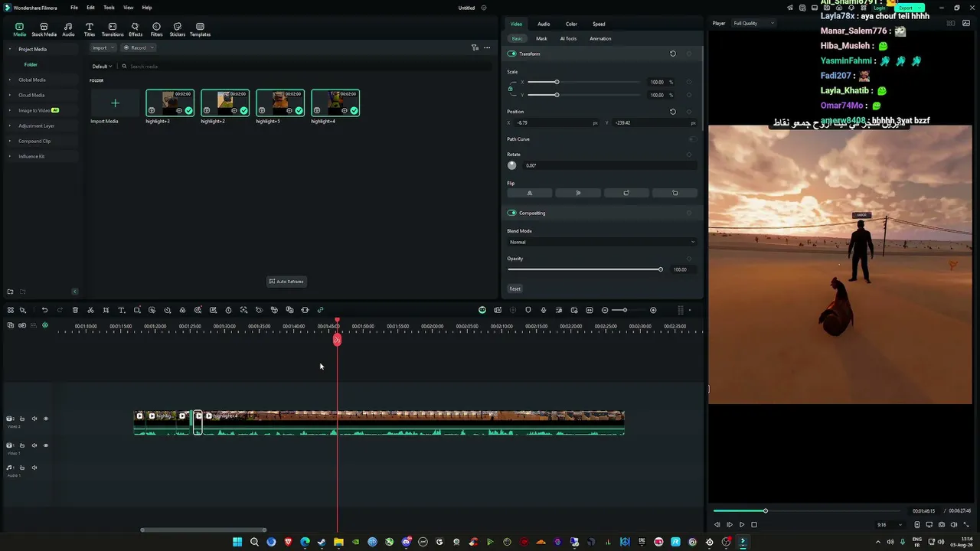Add text with the Text tool
This screenshot has width=980, height=551.
pyautogui.click(x=121, y=310)
